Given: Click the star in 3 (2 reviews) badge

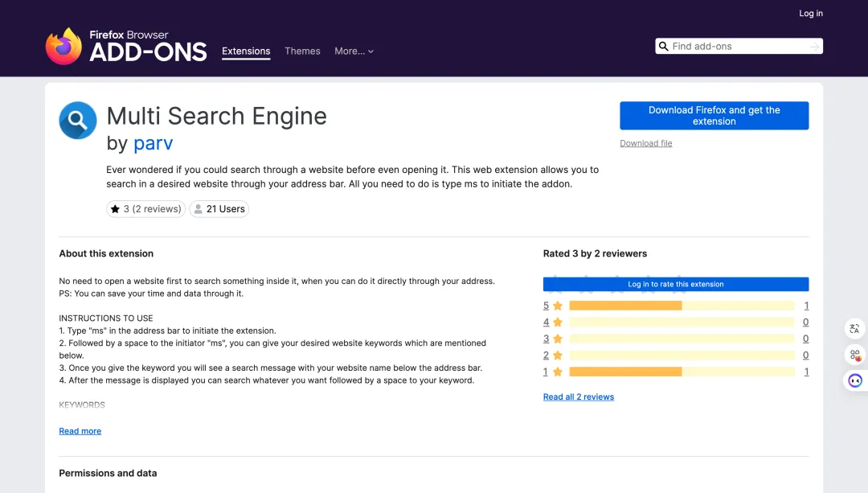Looking at the screenshot, I should [x=115, y=209].
